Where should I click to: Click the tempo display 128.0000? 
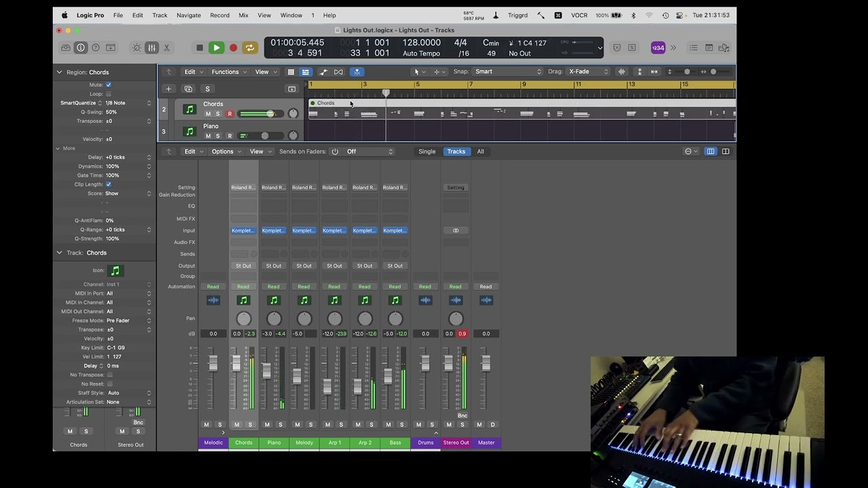tap(422, 43)
